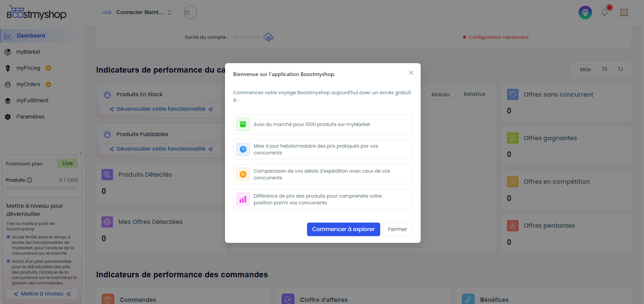Image resolution: width=644 pixels, height=304 pixels.
Task: Unlock the Produits Publiables feature
Action: click(161, 149)
